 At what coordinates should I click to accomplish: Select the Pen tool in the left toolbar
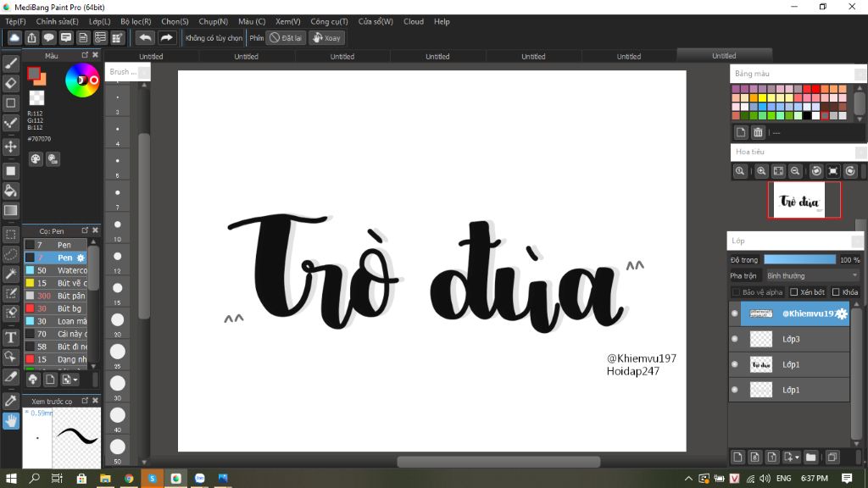pos(11,62)
